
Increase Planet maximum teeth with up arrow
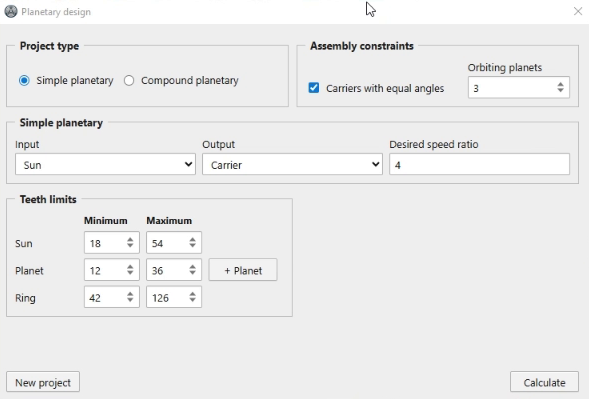[x=192, y=266]
